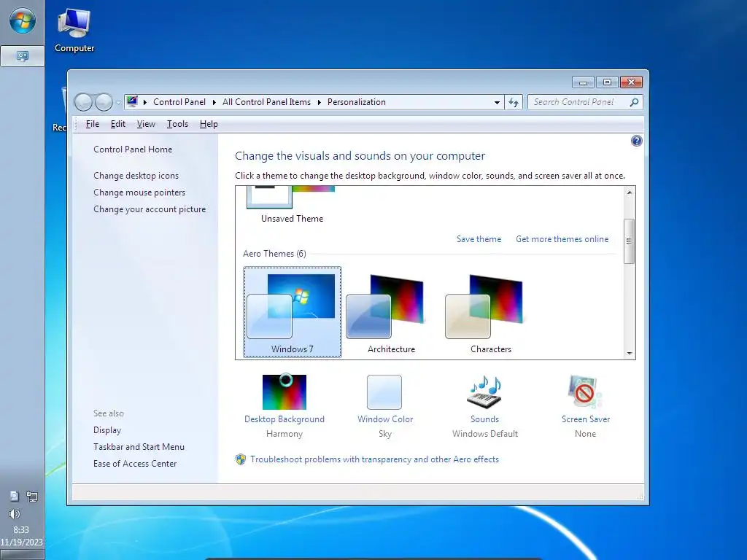
Task: Open the Sounds icon
Action: (x=484, y=392)
